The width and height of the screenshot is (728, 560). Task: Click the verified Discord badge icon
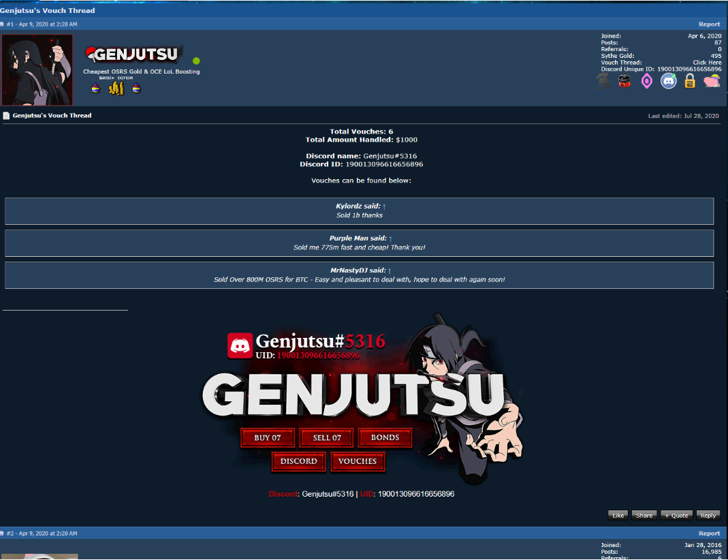click(669, 81)
